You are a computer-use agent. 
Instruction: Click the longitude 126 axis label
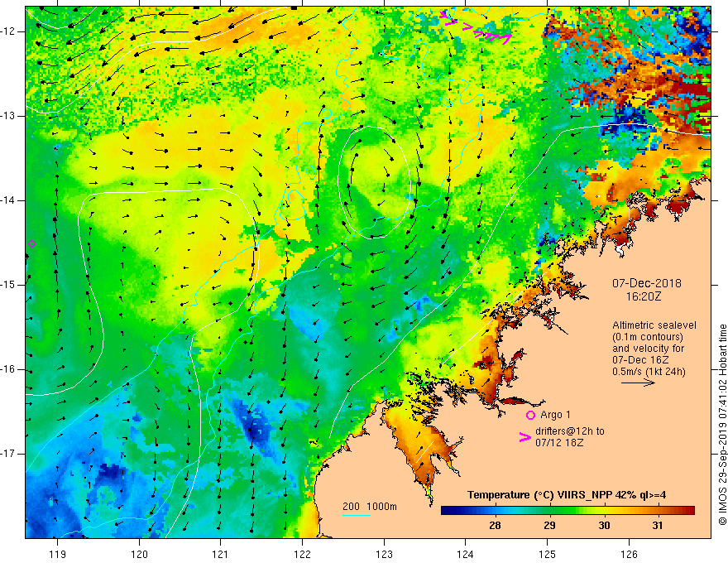tap(629, 554)
